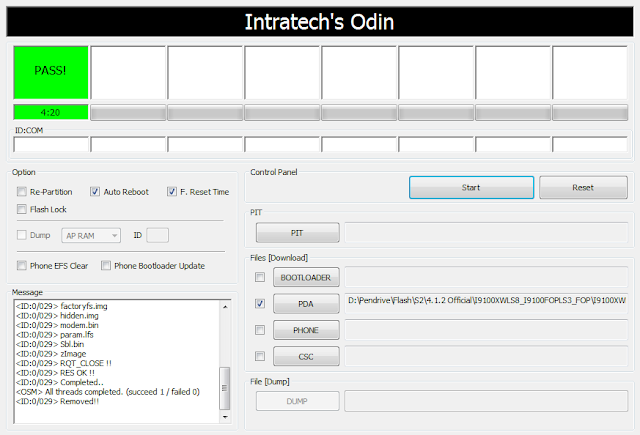Tick the checkbox beside BOOTLOADER
Image resolution: width=640 pixels, height=435 pixels.
click(260, 277)
